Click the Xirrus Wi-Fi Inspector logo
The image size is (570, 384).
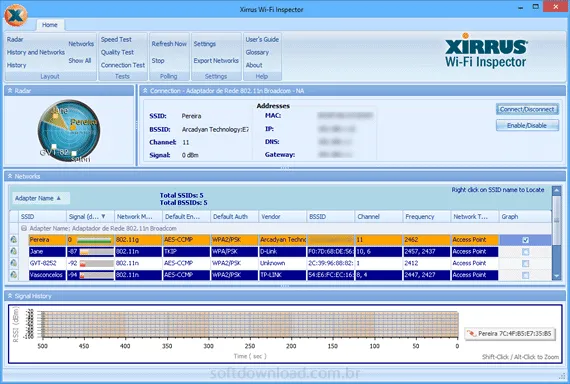pyautogui.click(x=486, y=51)
